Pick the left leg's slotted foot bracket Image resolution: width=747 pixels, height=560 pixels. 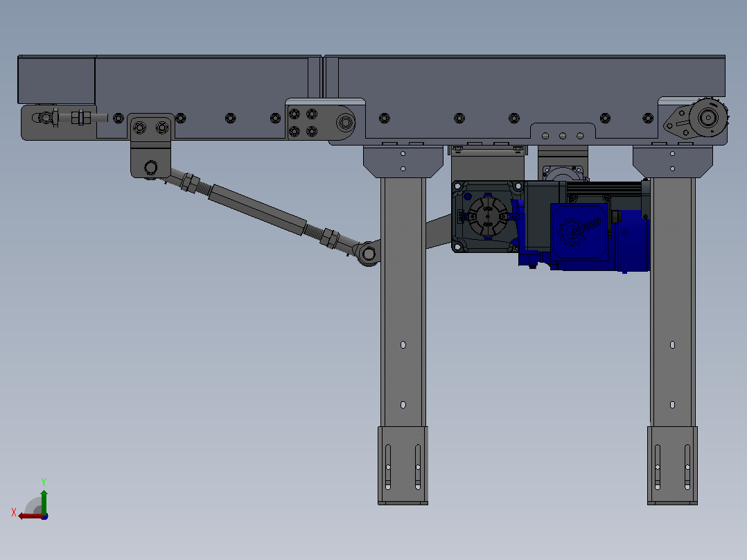(403, 465)
